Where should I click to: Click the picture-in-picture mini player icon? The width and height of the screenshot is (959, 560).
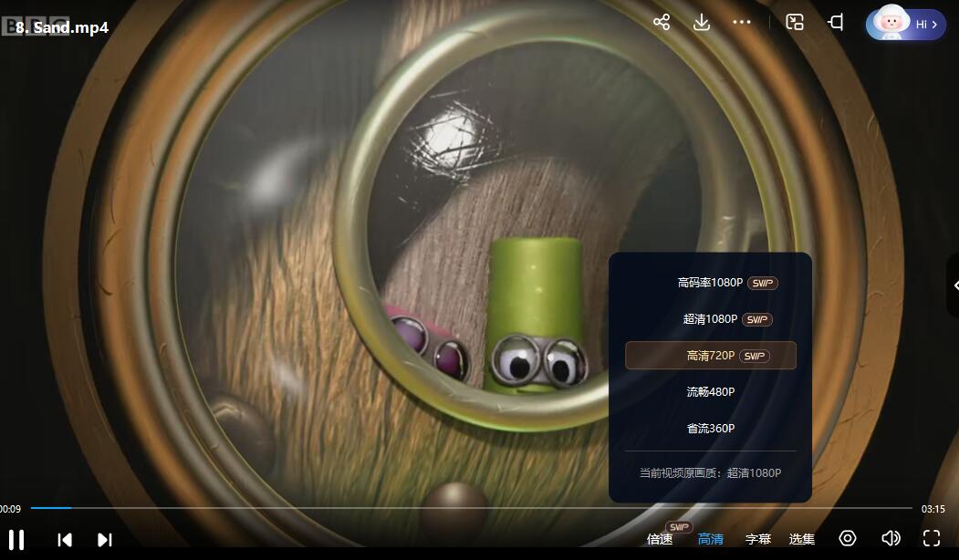click(795, 23)
